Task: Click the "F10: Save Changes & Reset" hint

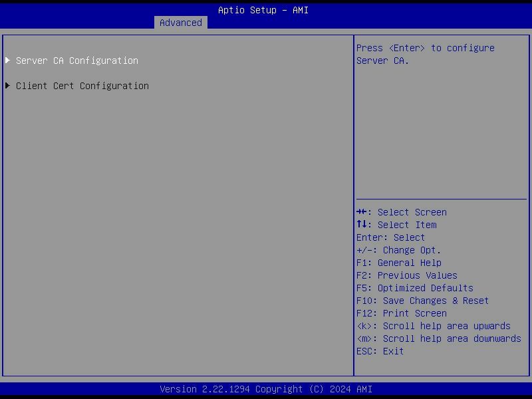Action: coord(422,301)
